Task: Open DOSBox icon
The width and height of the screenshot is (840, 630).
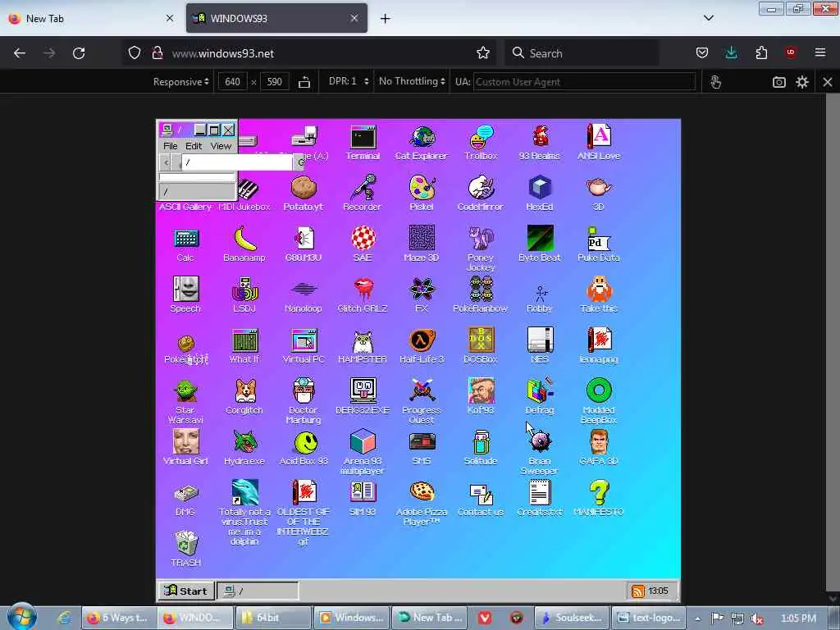Action: click(481, 346)
